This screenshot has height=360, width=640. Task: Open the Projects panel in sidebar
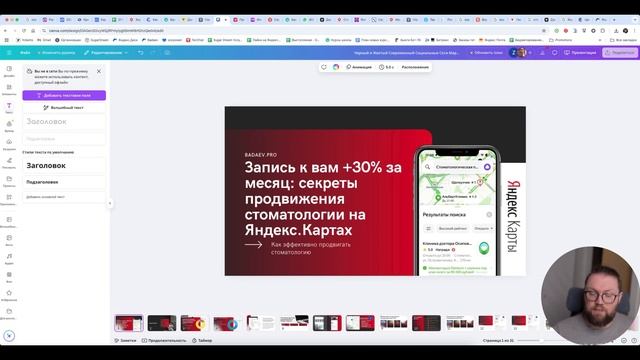(9, 181)
